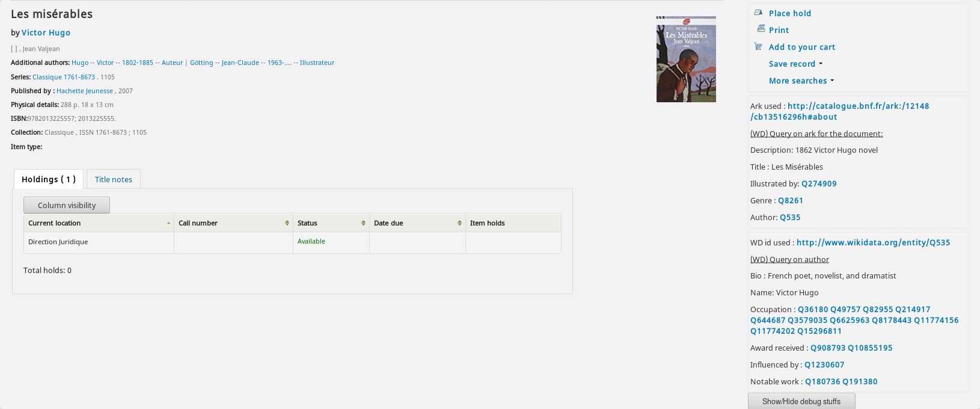The width and height of the screenshot is (980, 409).
Task: Toggle Show/Hide debug stuffs
Action: point(801,401)
